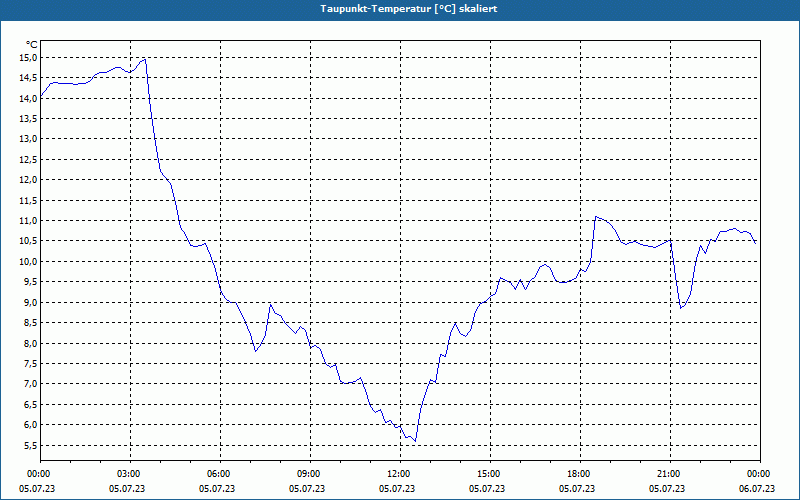
Task: Click the °C unit label atop y-axis
Action: coord(32,45)
